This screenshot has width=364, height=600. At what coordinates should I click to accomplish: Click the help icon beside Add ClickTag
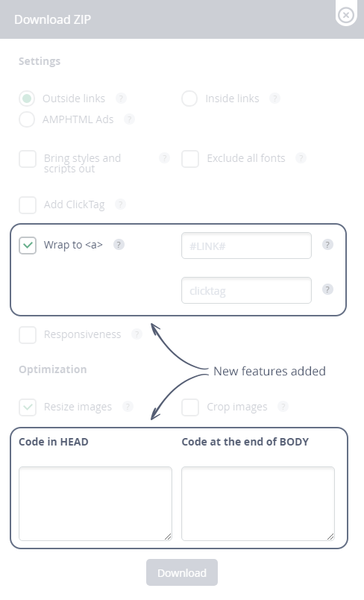[x=120, y=204]
